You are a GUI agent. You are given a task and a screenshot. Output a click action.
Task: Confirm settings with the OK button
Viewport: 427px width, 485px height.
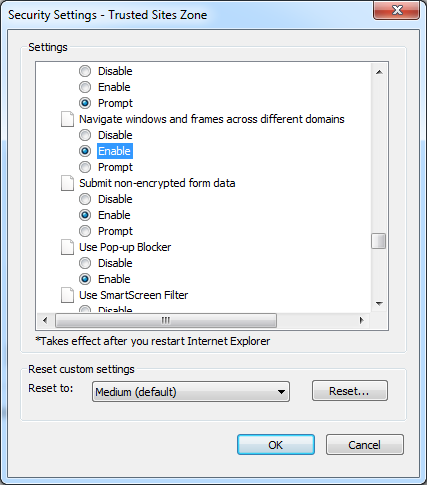276,445
